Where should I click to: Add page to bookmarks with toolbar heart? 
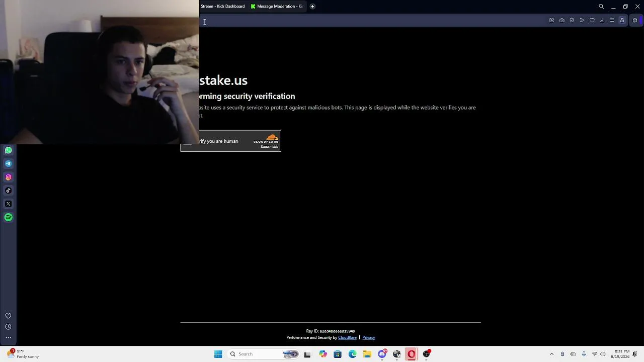[x=592, y=20]
